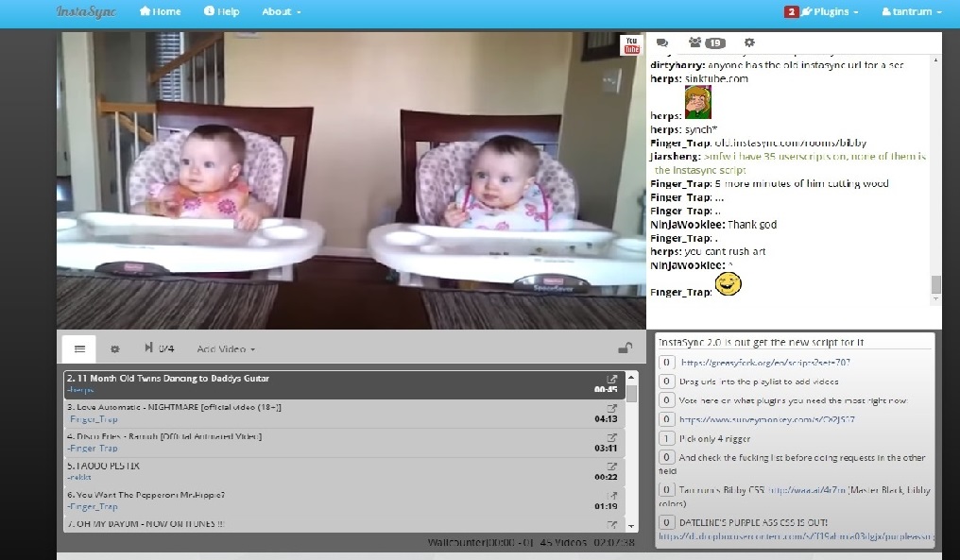Open OH MY DAYUM external link icon

[x=611, y=525]
